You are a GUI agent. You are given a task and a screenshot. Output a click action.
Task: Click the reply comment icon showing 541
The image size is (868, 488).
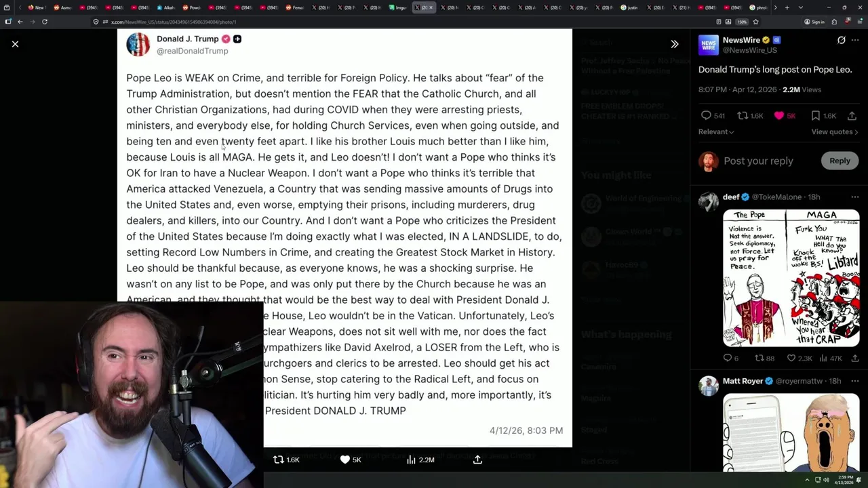coord(712,116)
